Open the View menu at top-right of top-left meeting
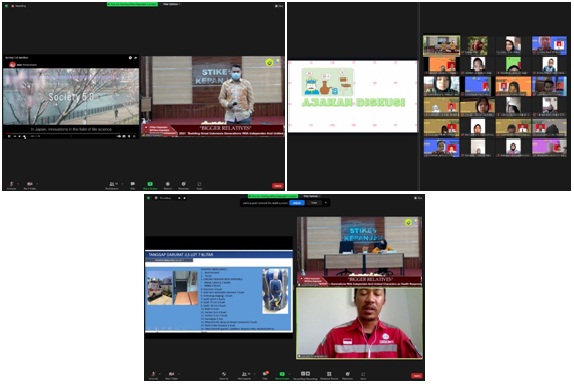The image size is (574, 384). click(x=279, y=6)
